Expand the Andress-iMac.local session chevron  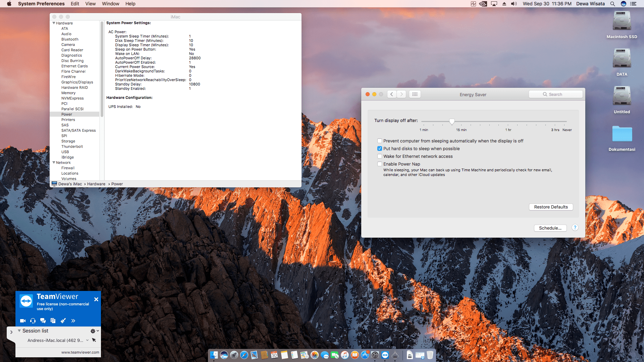87,340
